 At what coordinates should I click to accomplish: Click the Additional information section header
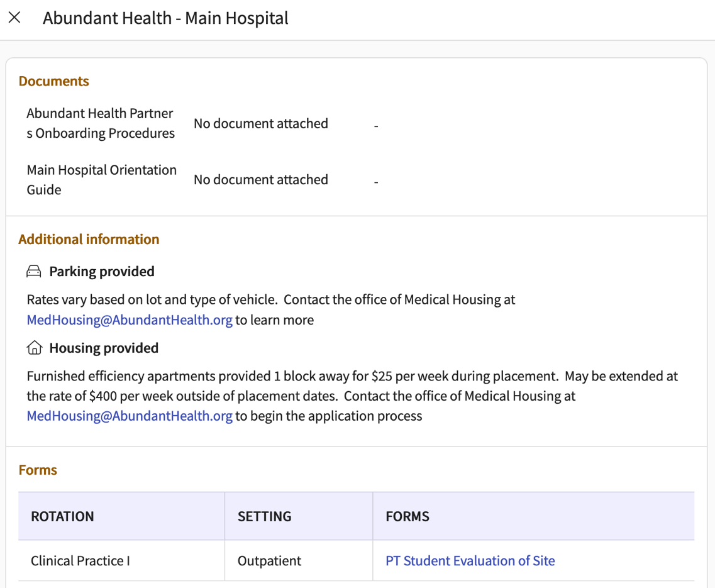point(89,239)
